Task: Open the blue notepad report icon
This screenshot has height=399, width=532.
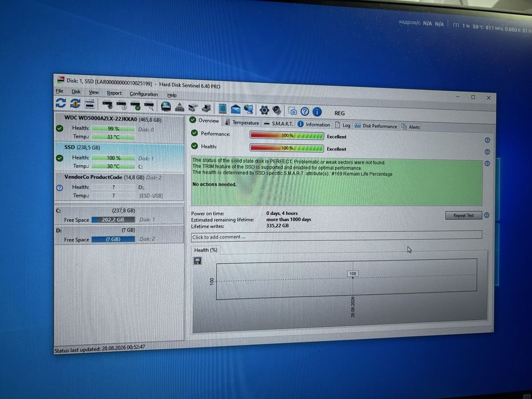Action: 222,108
